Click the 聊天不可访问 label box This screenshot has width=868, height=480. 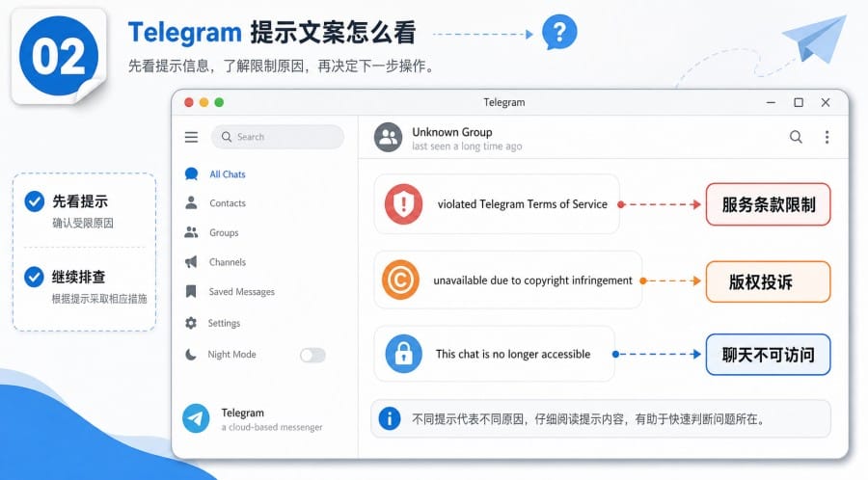pyautogui.click(x=769, y=355)
